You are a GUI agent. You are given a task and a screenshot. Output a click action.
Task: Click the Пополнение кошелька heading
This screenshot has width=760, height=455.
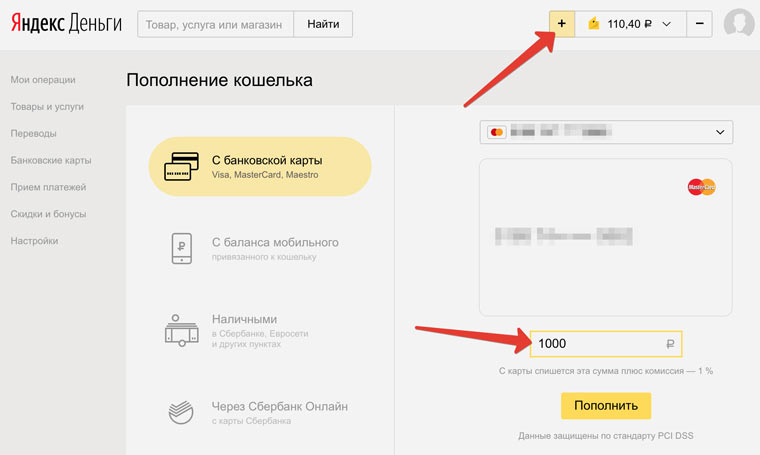point(220,80)
